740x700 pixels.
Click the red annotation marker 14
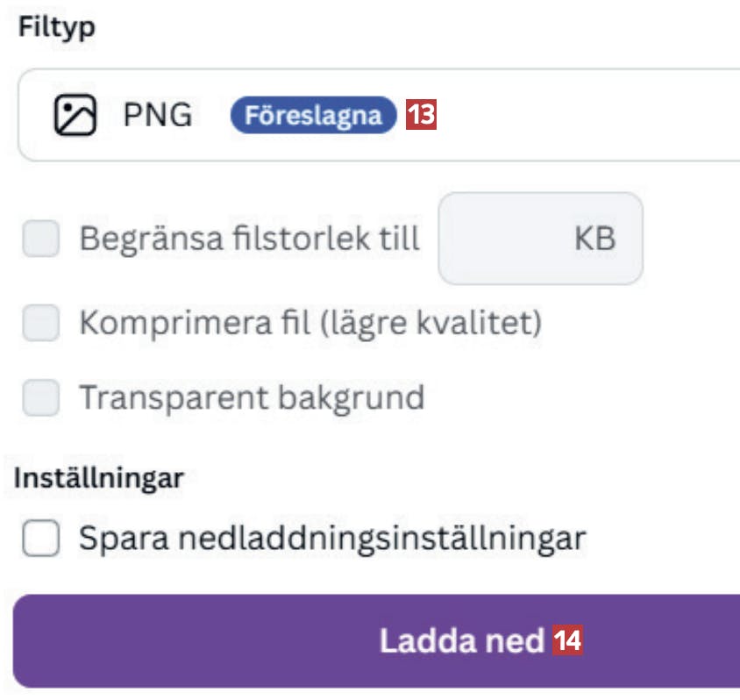pyautogui.click(x=568, y=641)
